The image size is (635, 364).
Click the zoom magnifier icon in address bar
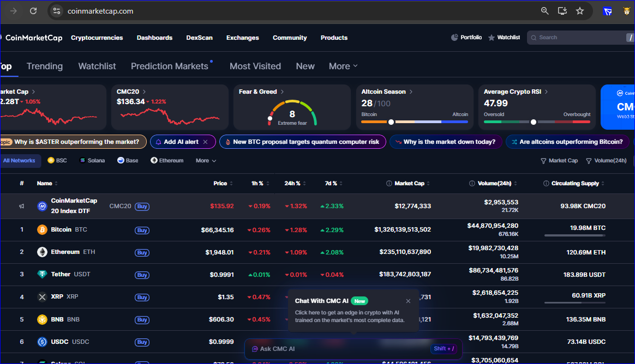[x=544, y=11]
